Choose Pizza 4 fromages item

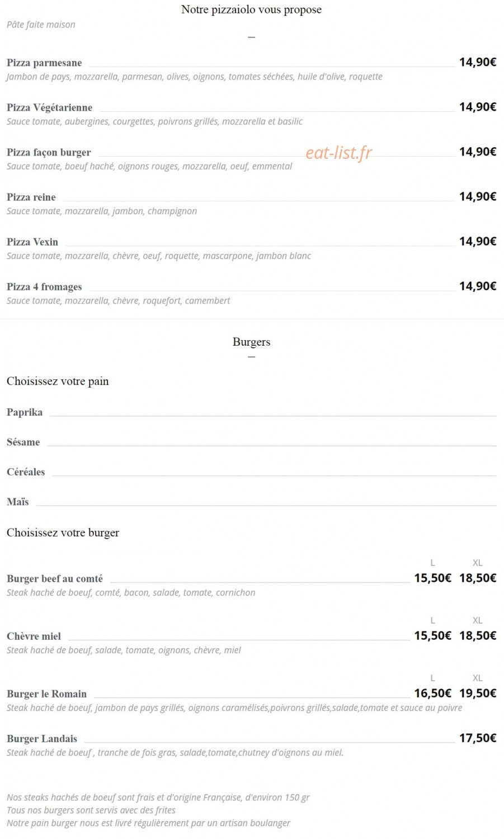point(44,286)
